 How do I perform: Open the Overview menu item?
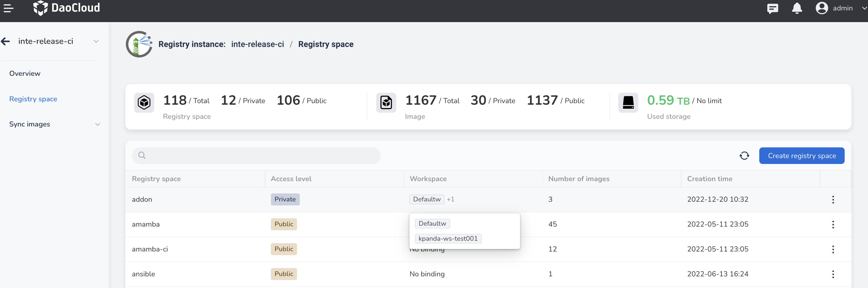[25, 73]
